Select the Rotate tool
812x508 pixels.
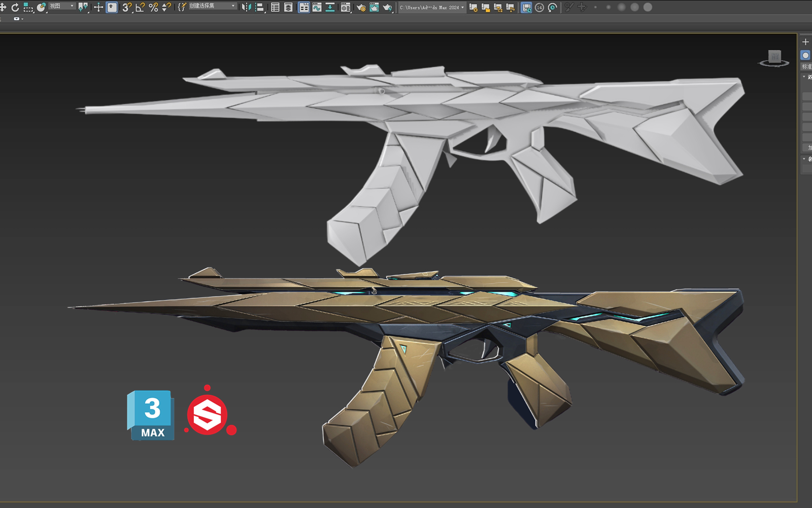tap(16, 7)
